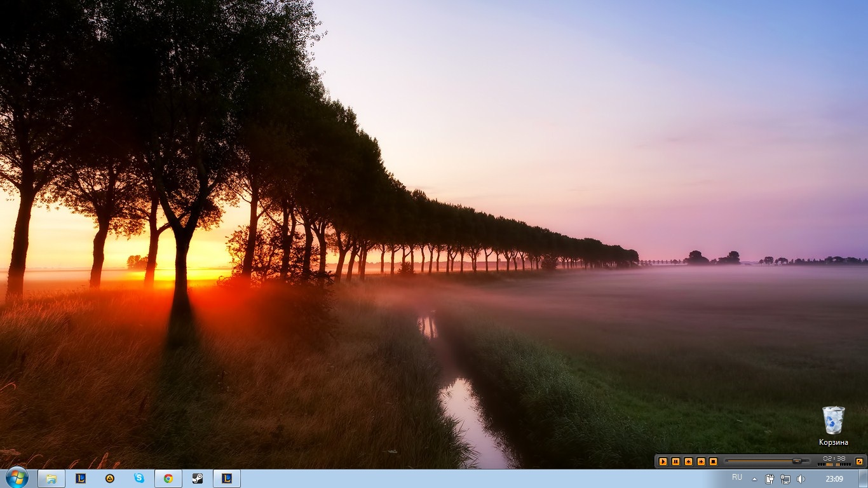Click the fast-forward button in mini player

click(701, 461)
